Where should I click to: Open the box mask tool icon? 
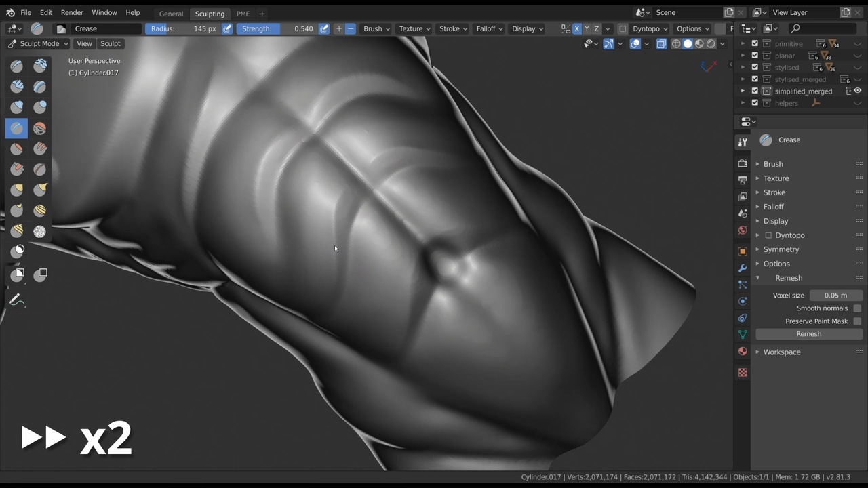click(x=16, y=274)
